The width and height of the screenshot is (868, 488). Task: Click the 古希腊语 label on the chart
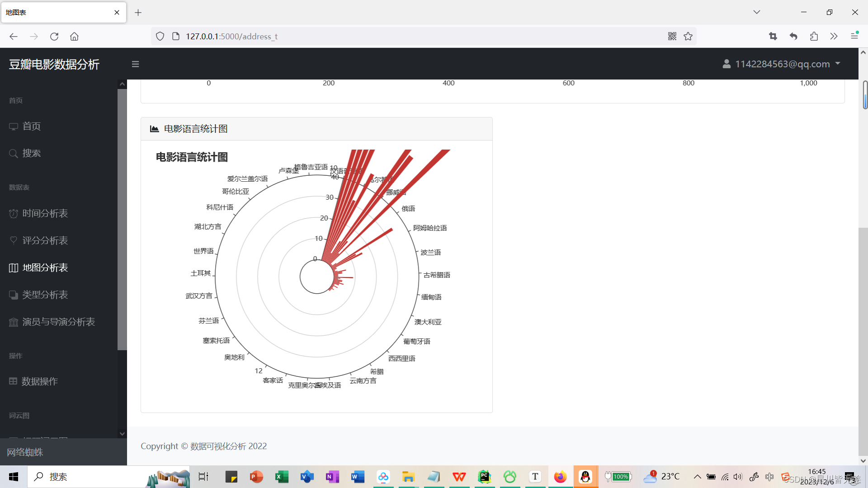[x=437, y=275]
